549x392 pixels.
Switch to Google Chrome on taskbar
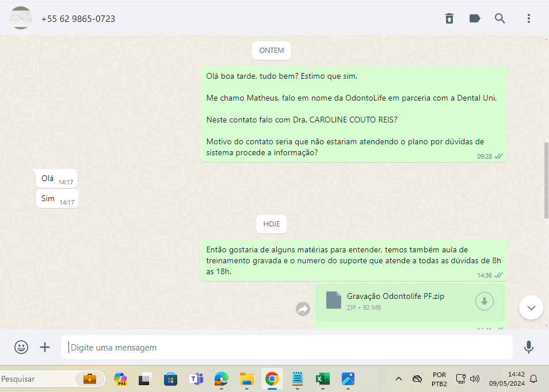coord(272,379)
